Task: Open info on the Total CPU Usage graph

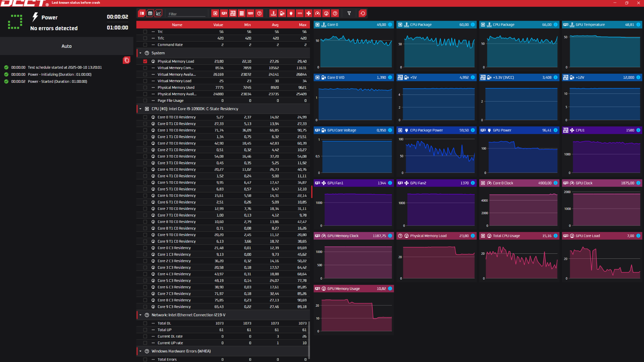Action: pyautogui.click(x=555, y=236)
